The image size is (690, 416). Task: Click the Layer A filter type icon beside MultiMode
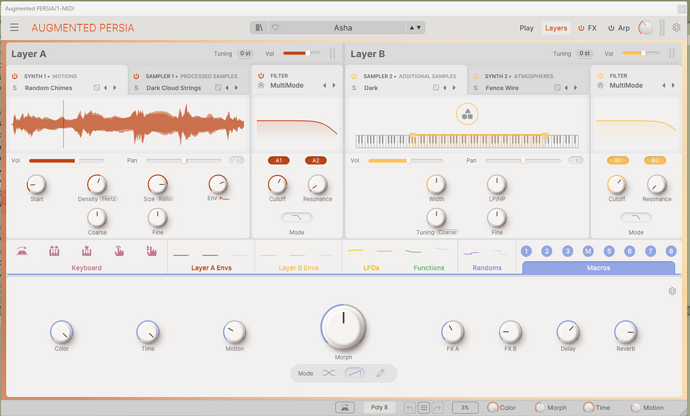[x=261, y=85]
